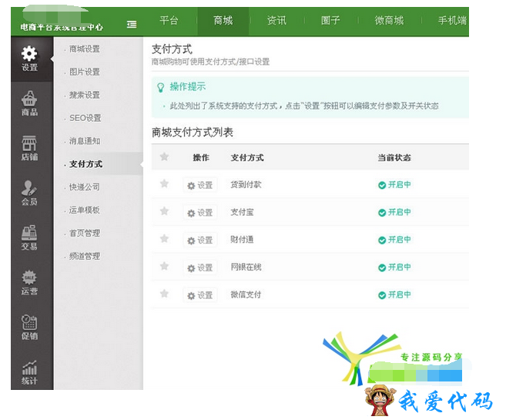Open 设置 button for 微信支付
Viewport: 506px width, 420px height.
pos(200,295)
